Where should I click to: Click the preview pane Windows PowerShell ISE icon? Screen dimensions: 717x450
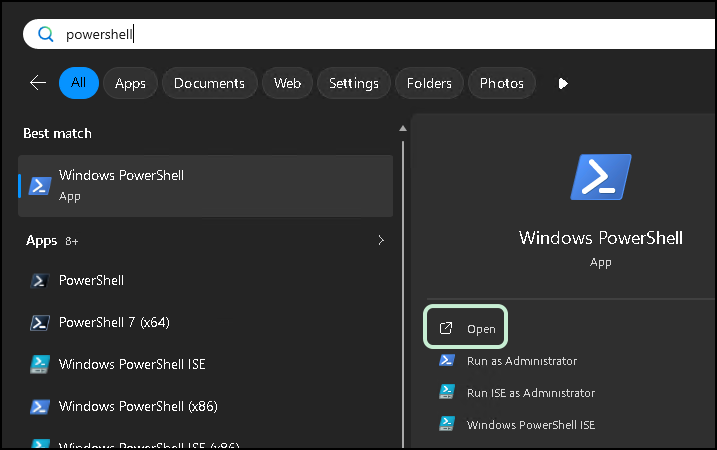447,423
